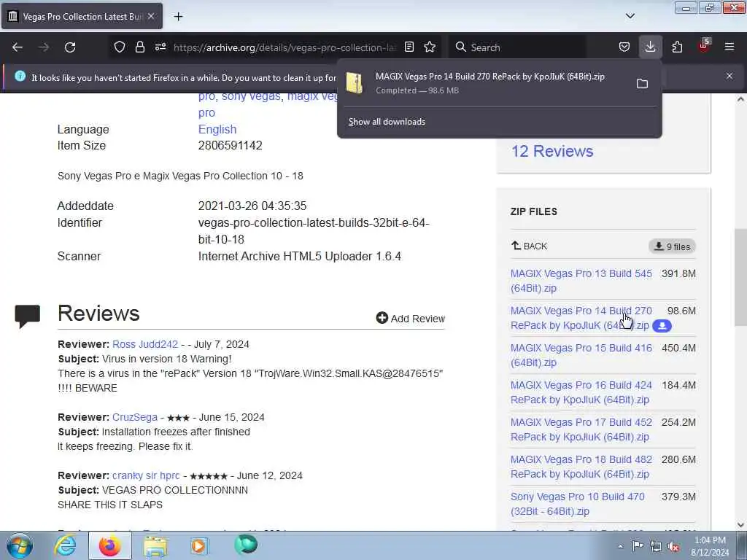Click the Firefox taskbar icon
Viewport: 747px width, 560px height.
[110, 545]
